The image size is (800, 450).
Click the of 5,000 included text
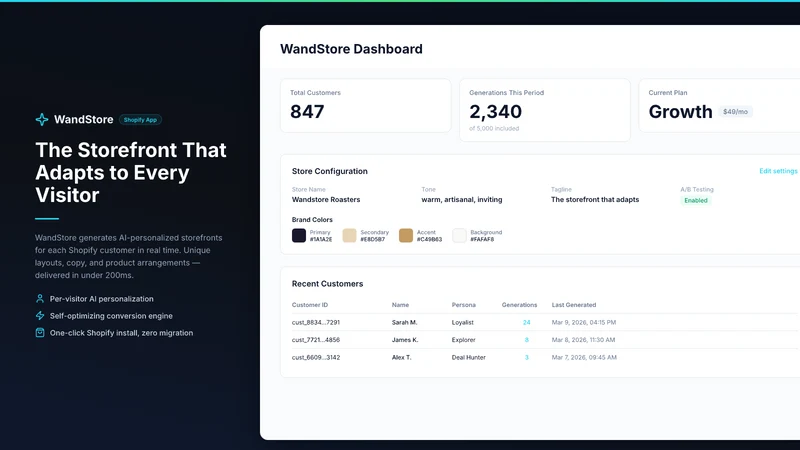(494, 129)
